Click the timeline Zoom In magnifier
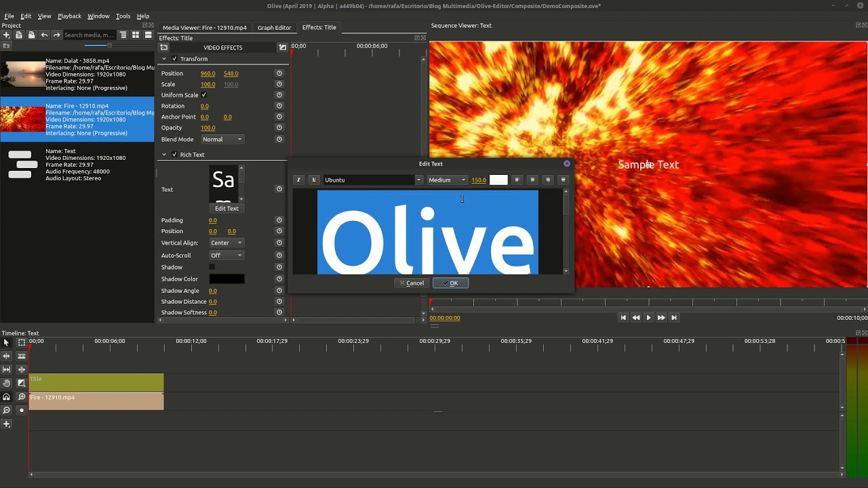 [x=21, y=396]
